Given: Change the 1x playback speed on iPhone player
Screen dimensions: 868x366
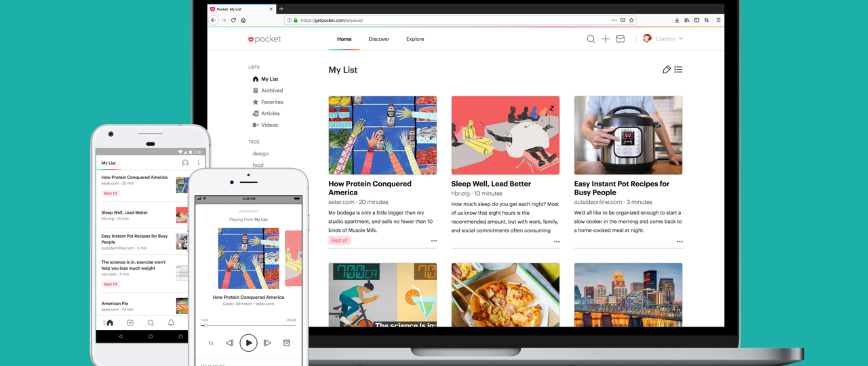Looking at the screenshot, I should click(x=210, y=344).
